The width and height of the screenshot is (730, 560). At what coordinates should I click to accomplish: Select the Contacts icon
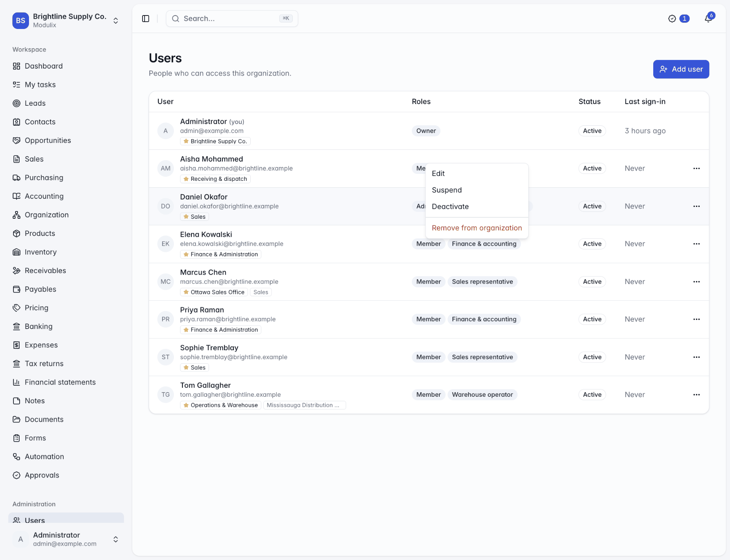(16, 122)
